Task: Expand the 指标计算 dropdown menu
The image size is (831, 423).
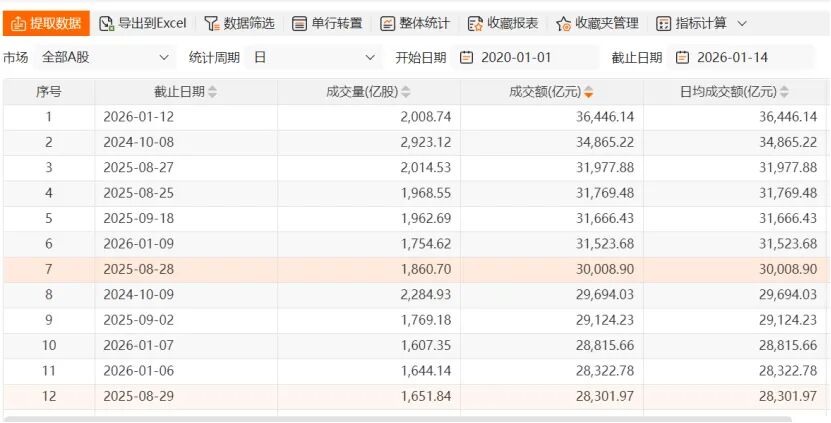Action: point(701,23)
